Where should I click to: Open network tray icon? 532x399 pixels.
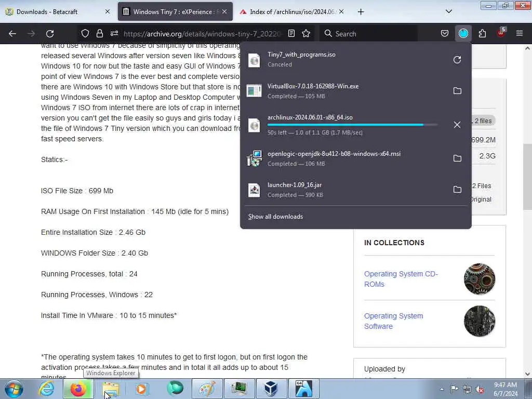click(467, 390)
